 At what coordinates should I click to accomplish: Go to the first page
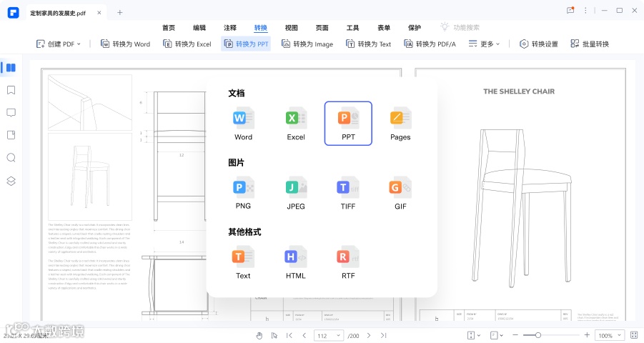click(x=289, y=336)
